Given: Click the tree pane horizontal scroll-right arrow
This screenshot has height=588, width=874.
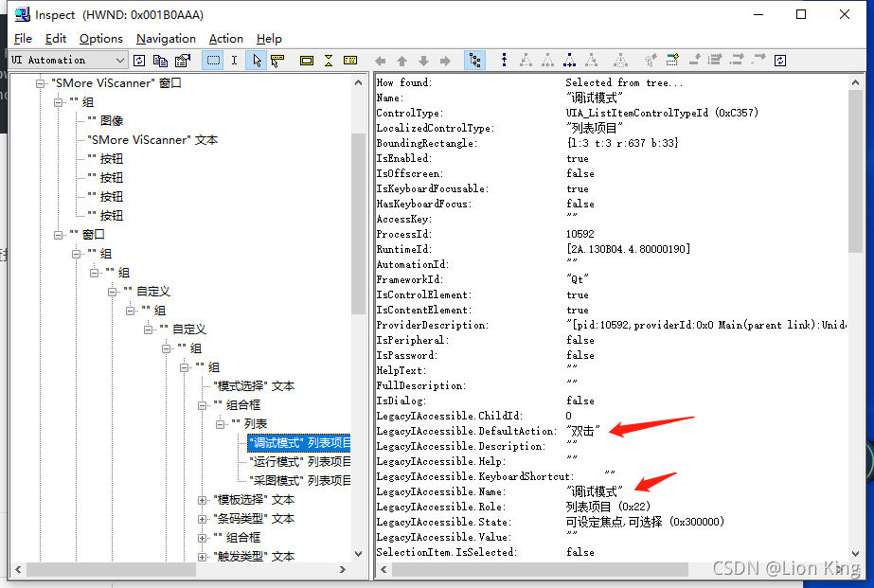Looking at the screenshot, I should (343, 570).
